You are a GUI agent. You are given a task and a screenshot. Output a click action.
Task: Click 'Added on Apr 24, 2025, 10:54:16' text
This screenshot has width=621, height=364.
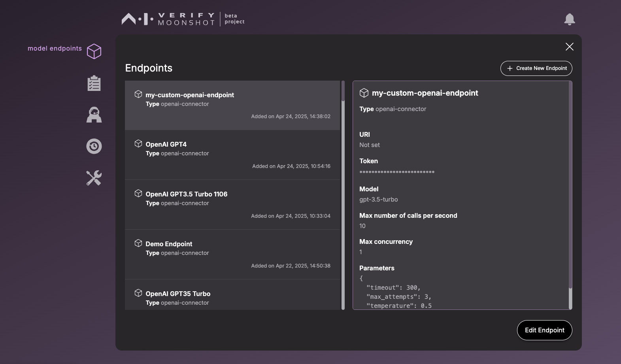(x=291, y=166)
